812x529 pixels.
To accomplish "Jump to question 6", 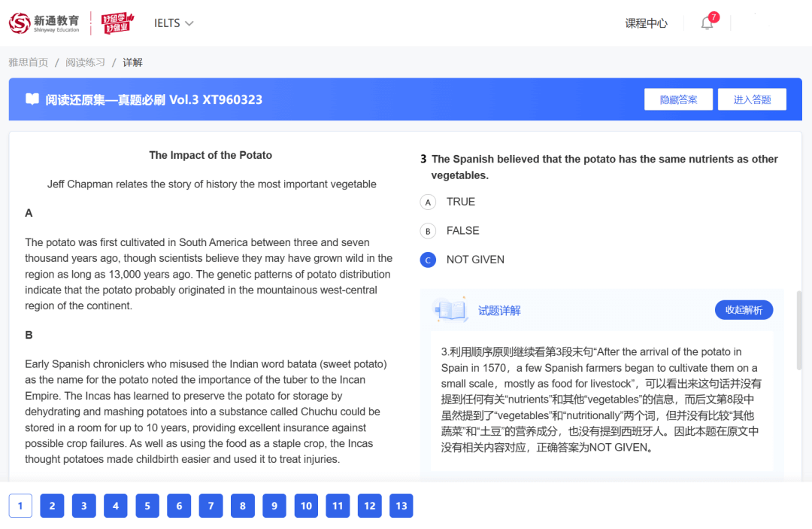I will pos(179,506).
